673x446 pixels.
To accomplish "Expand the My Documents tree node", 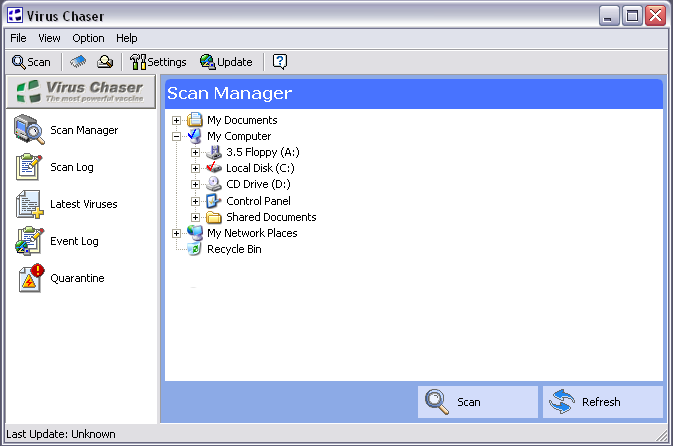I will [x=176, y=120].
